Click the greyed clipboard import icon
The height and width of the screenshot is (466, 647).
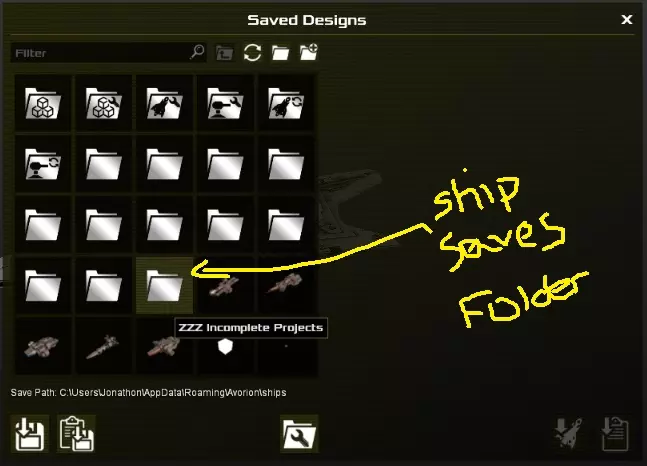pos(614,434)
